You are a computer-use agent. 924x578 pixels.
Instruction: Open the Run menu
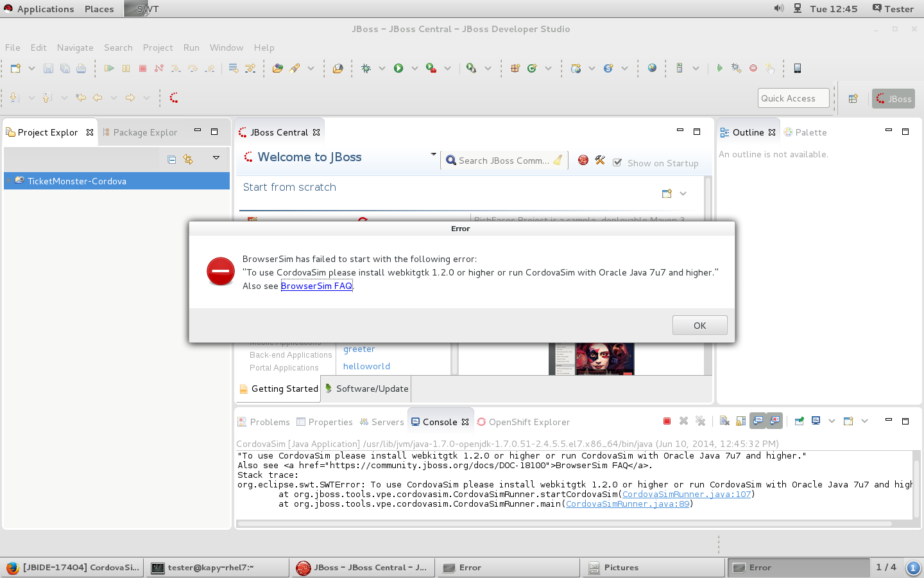[191, 48]
